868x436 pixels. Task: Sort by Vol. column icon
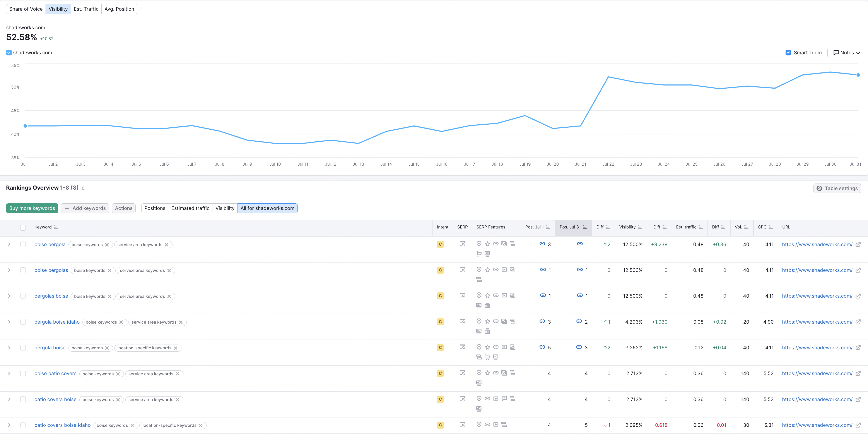[x=746, y=227]
